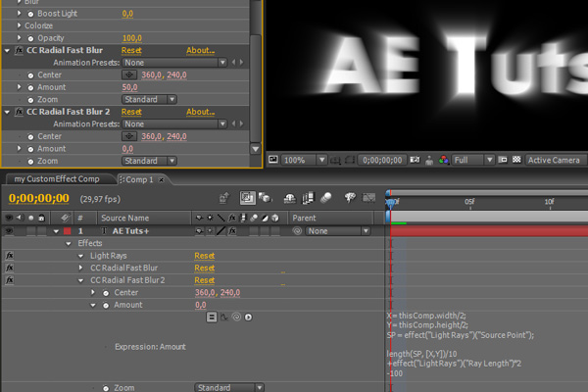Toggle the Quality switch on AE Tuts+ layer
This screenshot has width=588, height=392.
coord(220,231)
